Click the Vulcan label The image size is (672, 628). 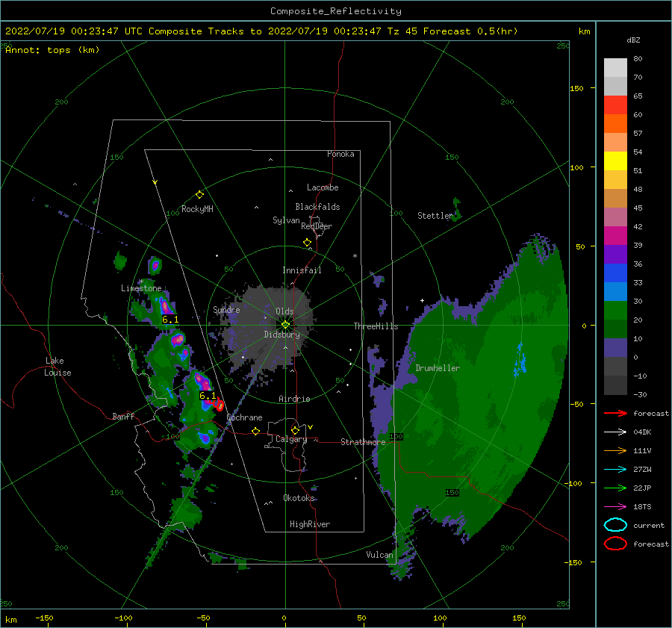click(380, 555)
